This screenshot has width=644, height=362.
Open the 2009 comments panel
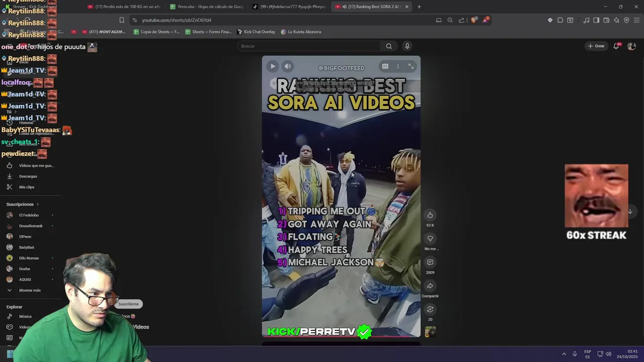click(430, 262)
